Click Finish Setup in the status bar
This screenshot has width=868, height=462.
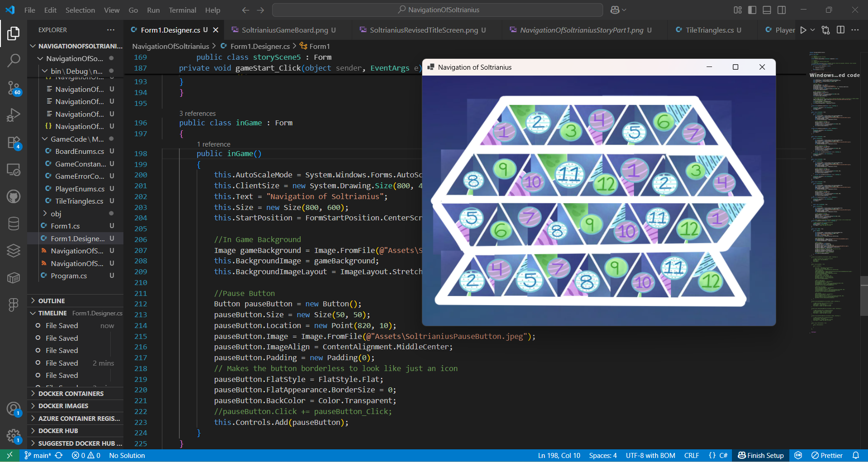[760, 455]
